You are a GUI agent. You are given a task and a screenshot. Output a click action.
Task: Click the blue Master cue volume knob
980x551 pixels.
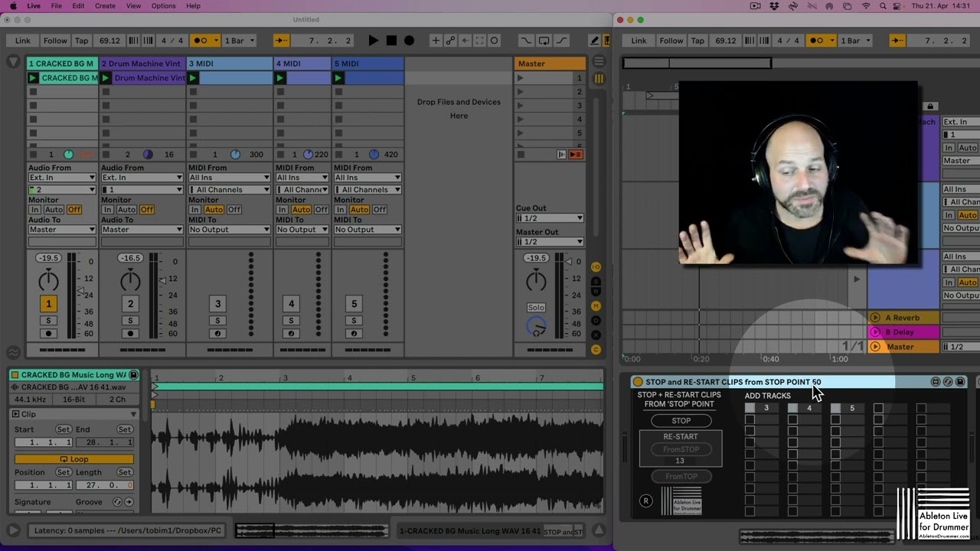click(537, 327)
